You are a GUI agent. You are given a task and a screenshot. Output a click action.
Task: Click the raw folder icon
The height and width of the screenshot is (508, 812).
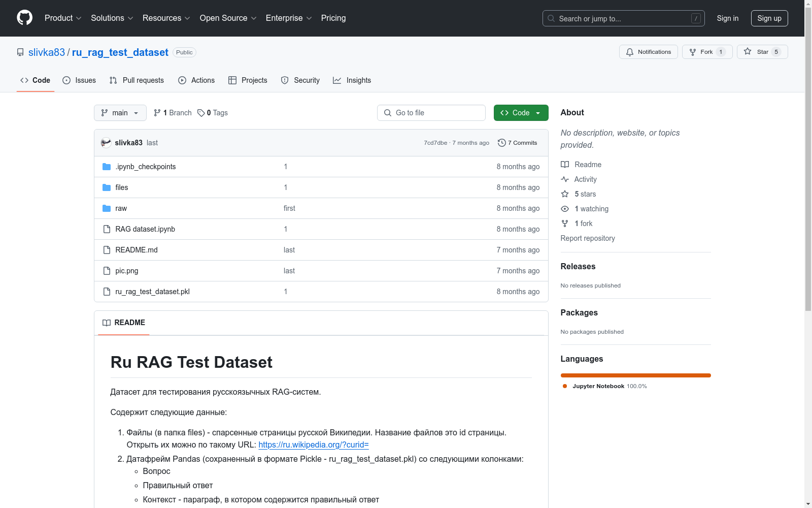[x=107, y=208]
